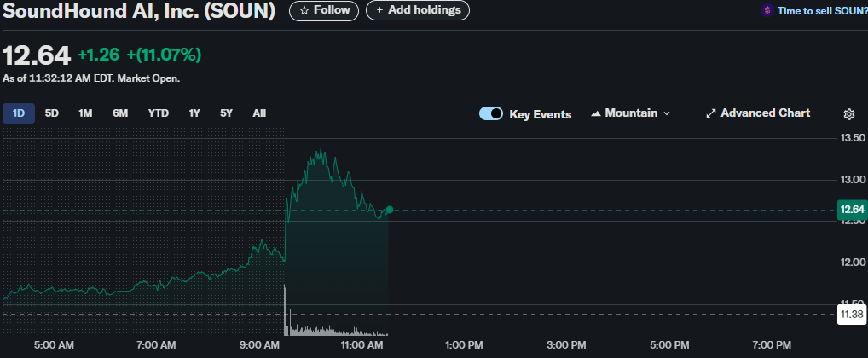Show the 6M chart range

click(x=120, y=113)
